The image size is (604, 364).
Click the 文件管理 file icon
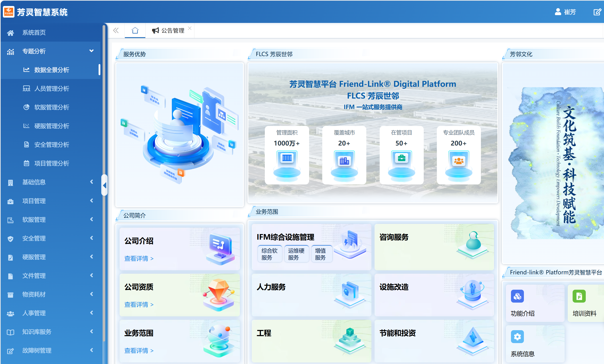click(x=10, y=276)
